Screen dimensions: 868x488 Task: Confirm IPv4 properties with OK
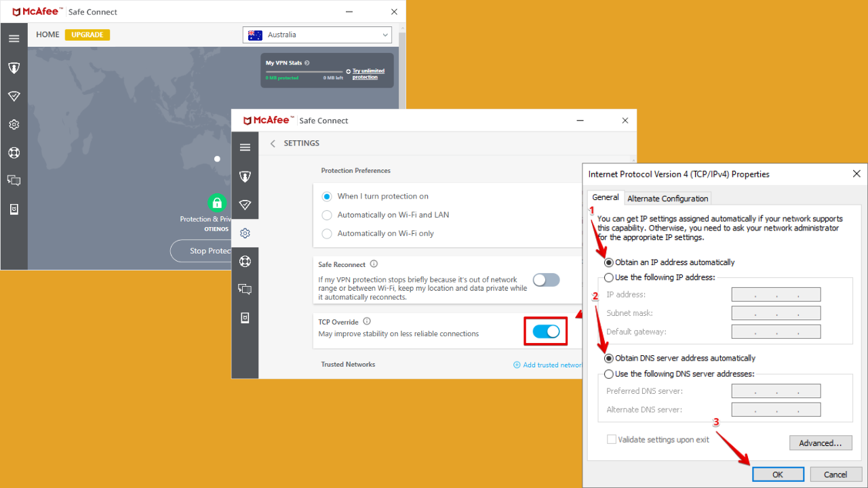click(x=778, y=474)
